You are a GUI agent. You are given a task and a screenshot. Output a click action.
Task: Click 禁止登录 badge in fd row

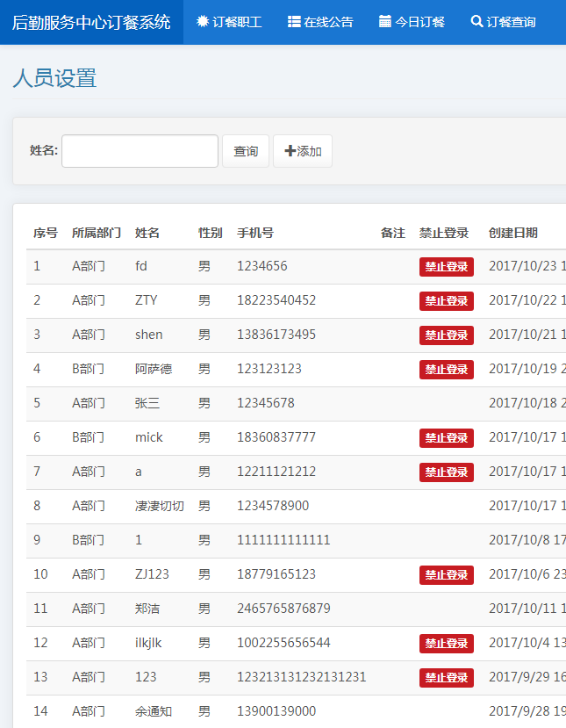446,267
